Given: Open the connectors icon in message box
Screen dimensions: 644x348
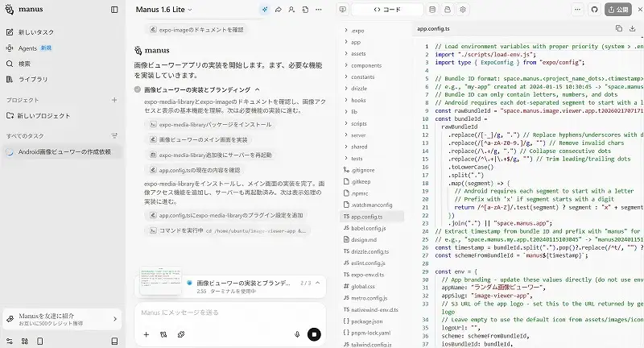Looking at the screenshot, I should [x=163, y=334].
